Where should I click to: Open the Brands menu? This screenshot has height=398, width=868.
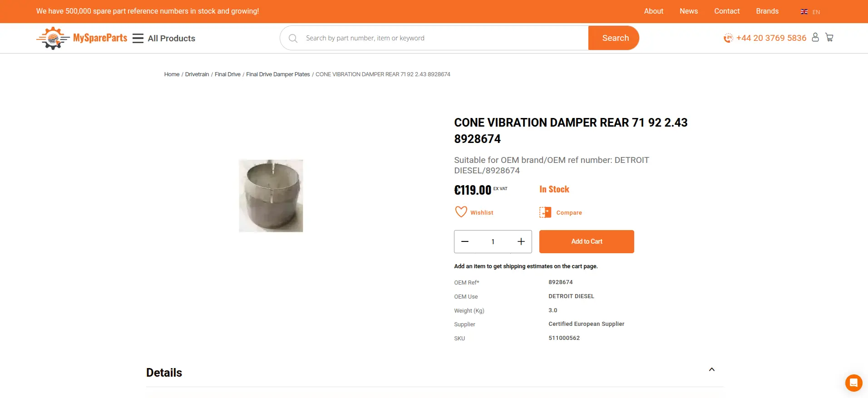click(x=767, y=11)
